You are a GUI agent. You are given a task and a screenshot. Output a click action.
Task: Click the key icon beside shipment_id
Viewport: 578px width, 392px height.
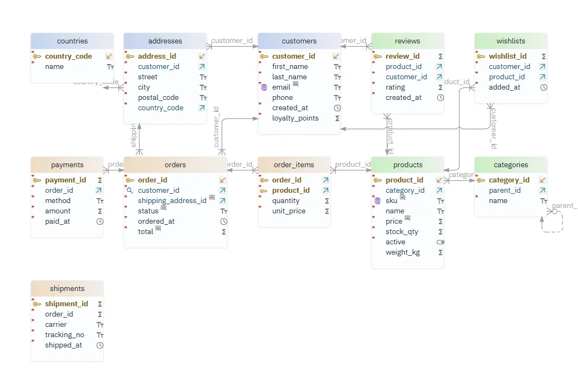click(37, 304)
